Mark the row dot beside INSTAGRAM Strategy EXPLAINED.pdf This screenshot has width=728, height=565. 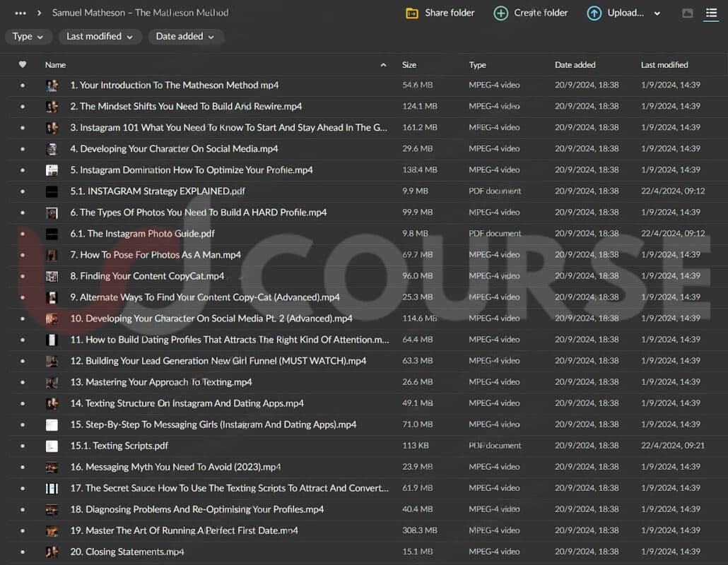click(x=22, y=191)
